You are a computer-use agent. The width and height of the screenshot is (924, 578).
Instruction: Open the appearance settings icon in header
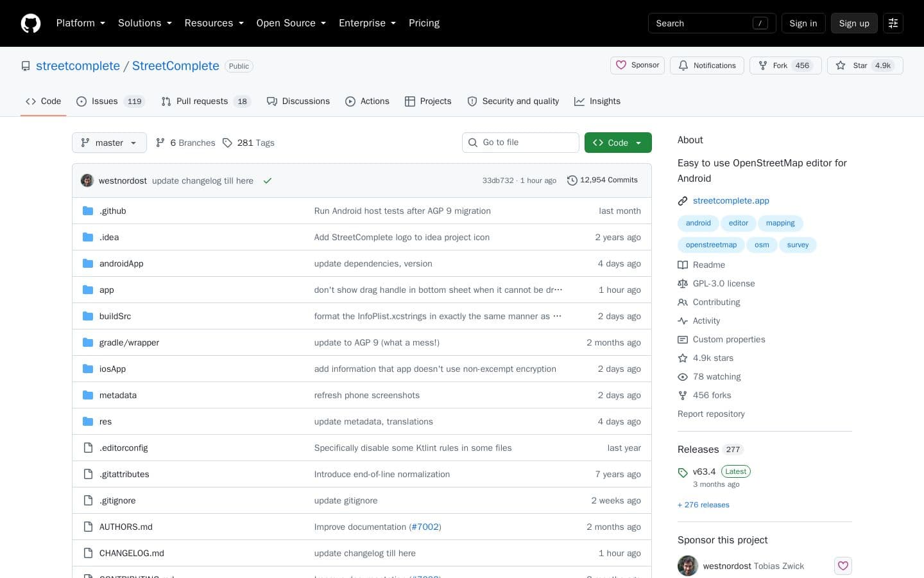click(x=893, y=23)
